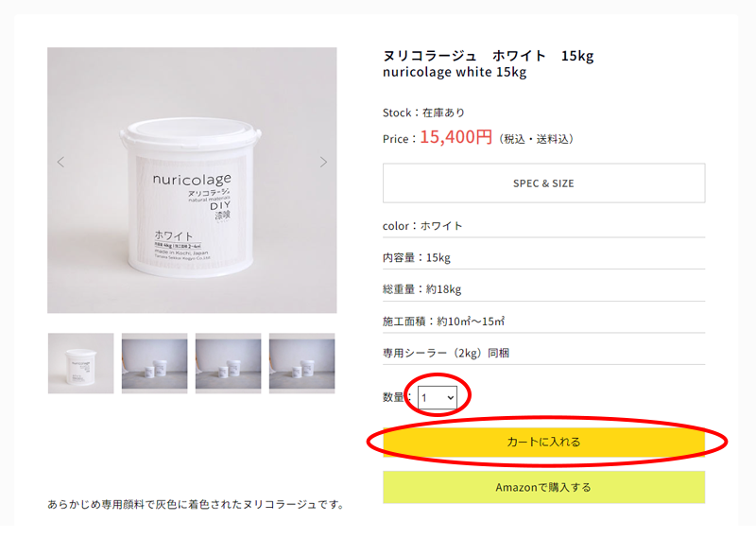The width and height of the screenshot is (756, 539).
Task: Select the fourth gallery thumbnail
Action: click(301, 363)
